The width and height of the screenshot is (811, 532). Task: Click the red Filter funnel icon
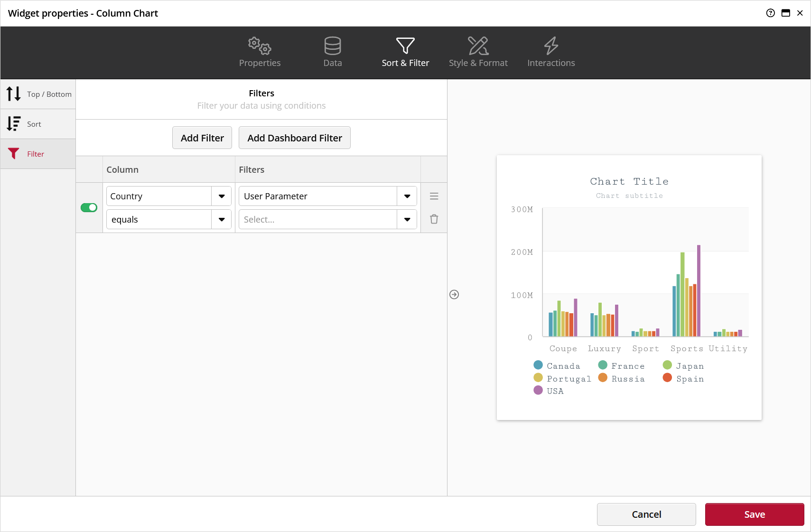coord(14,153)
